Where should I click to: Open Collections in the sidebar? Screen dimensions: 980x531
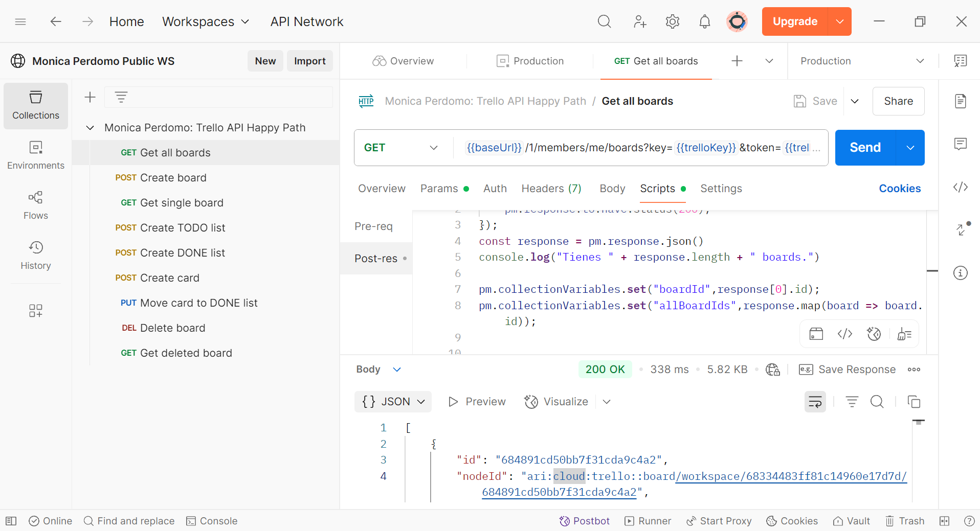pyautogui.click(x=36, y=106)
